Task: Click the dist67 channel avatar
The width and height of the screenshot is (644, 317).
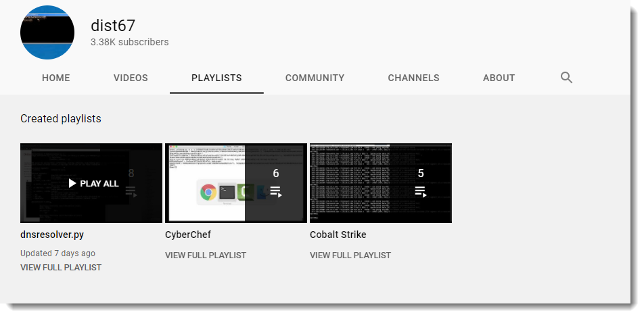Action: 47,32
